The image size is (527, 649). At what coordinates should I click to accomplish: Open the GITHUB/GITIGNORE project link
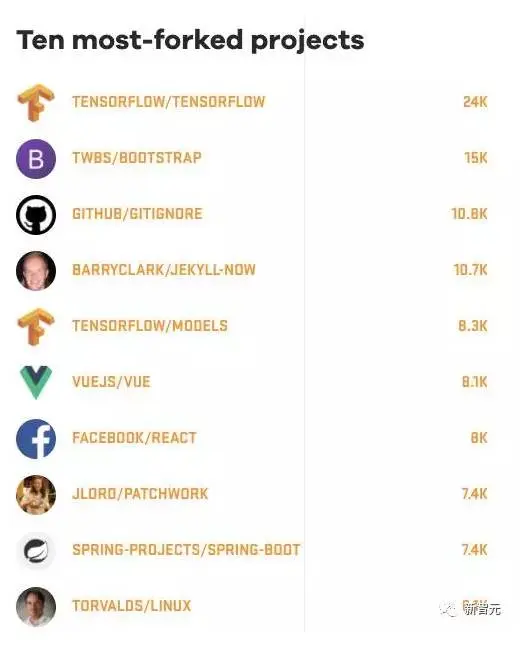137,214
